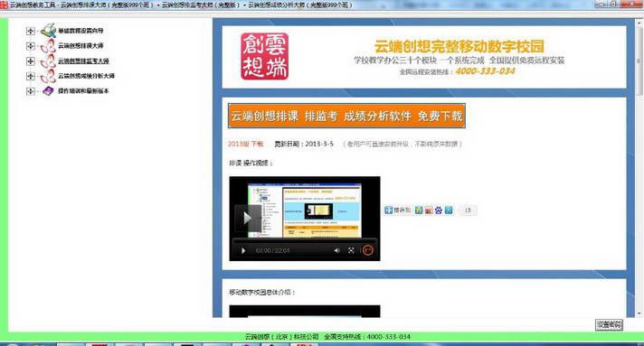
Task: Click the share count bubble
Action: coord(468,210)
